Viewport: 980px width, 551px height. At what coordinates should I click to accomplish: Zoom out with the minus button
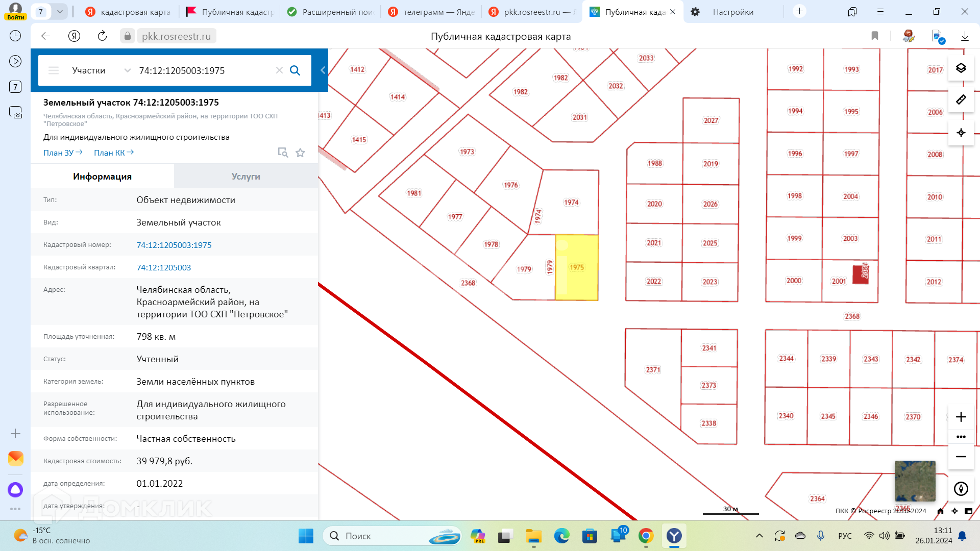coord(961,457)
